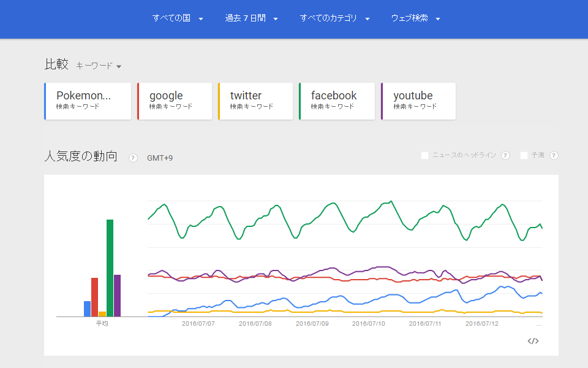
Task: Click the red google average bar
Action: point(95,297)
